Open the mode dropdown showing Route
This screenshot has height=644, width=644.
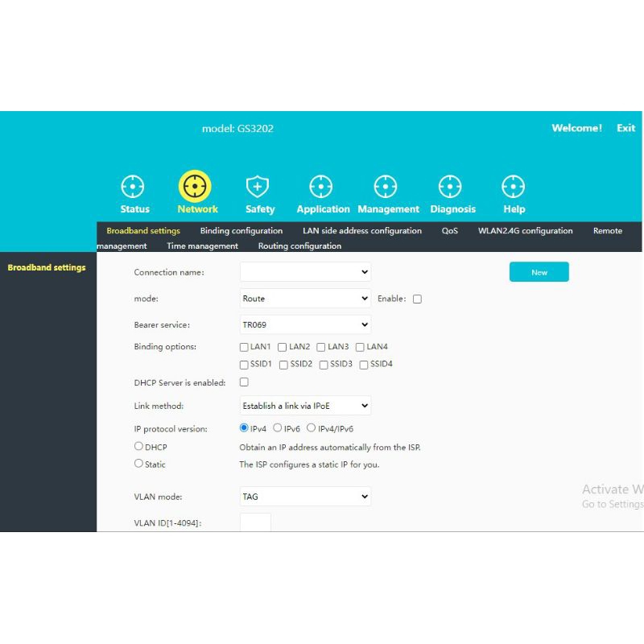pyautogui.click(x=305, y=299)
